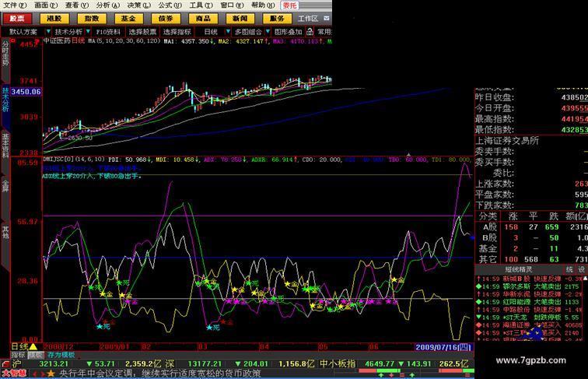The image size is (588, 379).
Task: Open the 窗口(W) menu
Action: click(232, 5)
